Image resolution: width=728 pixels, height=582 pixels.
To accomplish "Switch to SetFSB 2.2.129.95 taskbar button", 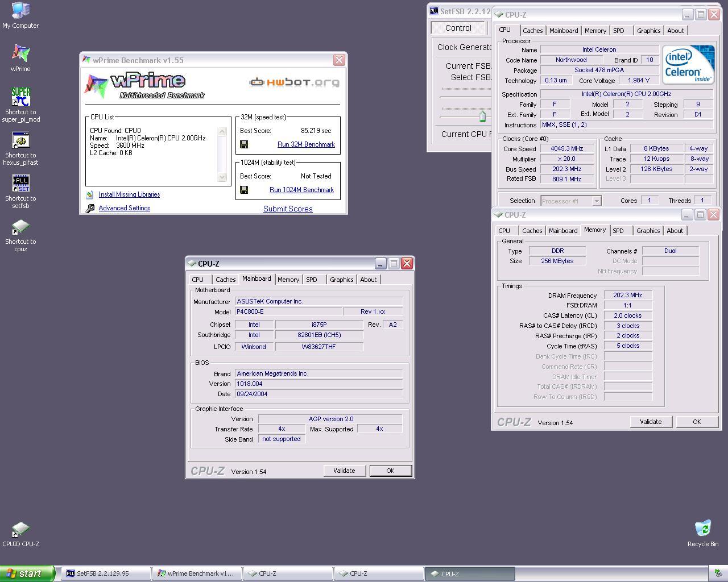I will click(106, 573).
